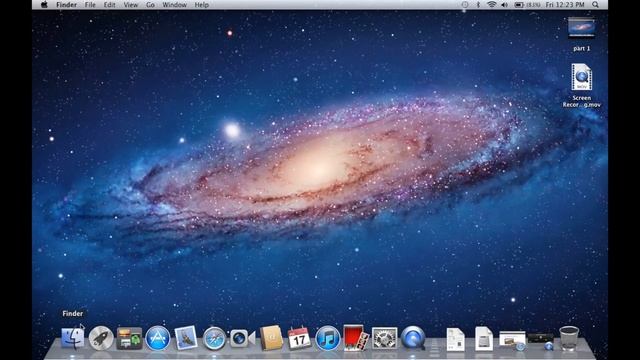The height and width of the screenshot is (360, 640).
Task: Open Mail stamp icon in Dock
Action: pyautogui.click(x=186, y=338)
